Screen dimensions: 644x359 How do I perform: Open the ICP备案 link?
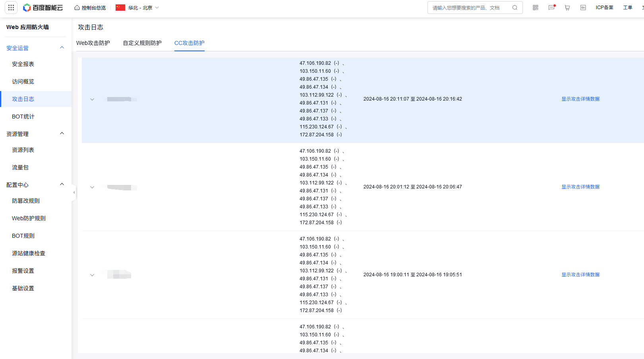point(605,8)
